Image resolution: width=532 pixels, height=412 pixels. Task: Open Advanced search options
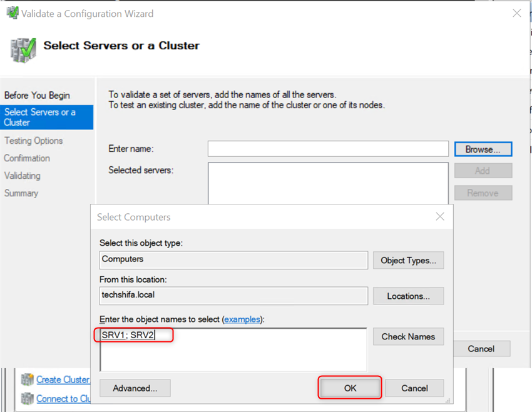click(135, 388)
